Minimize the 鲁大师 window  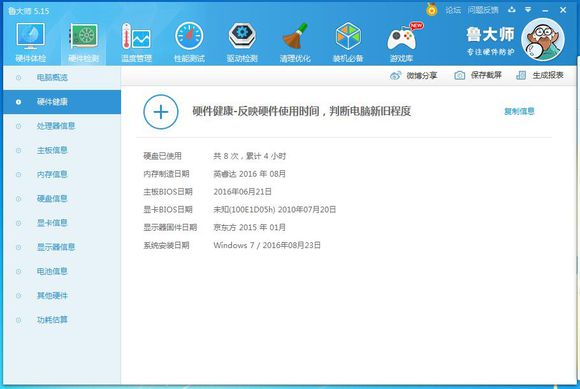pos(545,10)
